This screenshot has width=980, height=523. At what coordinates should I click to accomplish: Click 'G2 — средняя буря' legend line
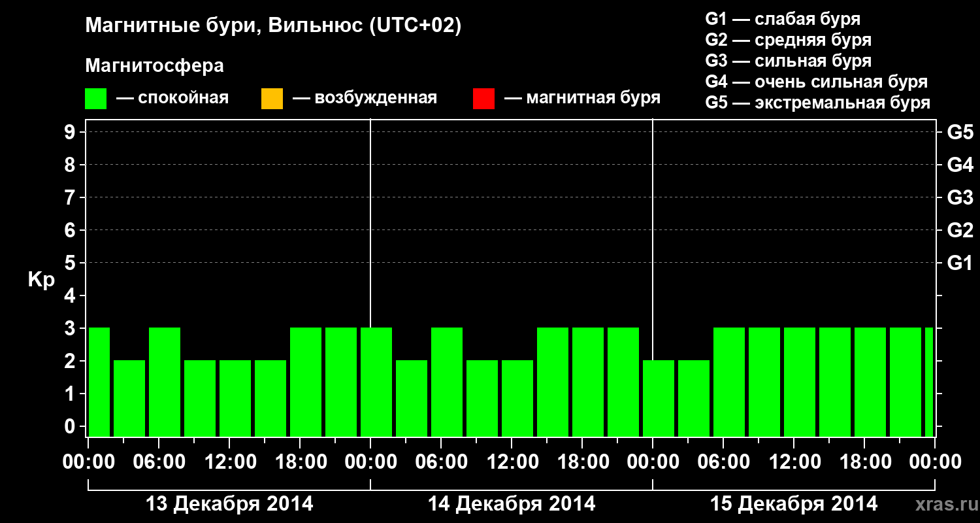pyautogui.click(x=789, y=40)
